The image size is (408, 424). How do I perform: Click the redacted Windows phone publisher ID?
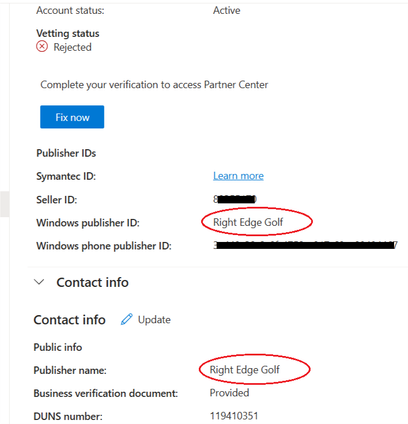305,245
